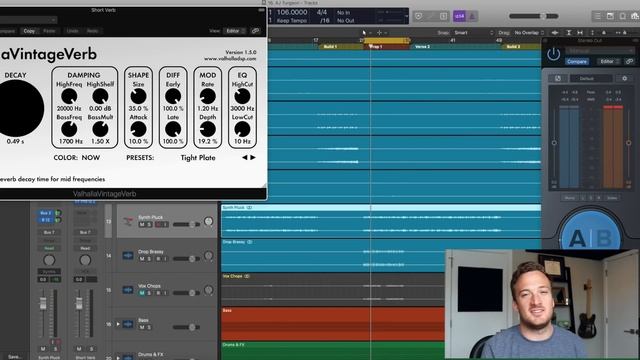
Task: Go to previous VintageVerb preset arrow
Action: coord(244,158)
